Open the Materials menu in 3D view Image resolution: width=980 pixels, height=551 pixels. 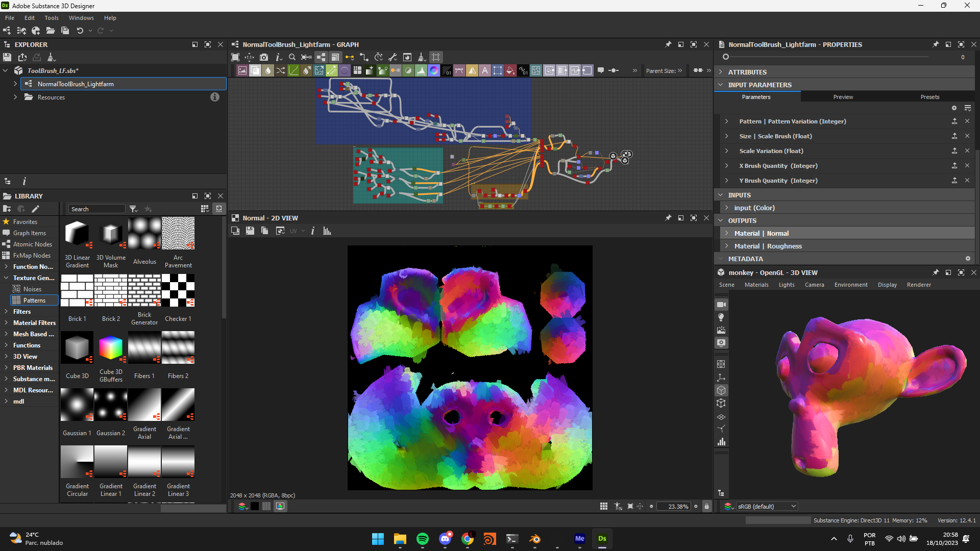(x=756, y=285)
